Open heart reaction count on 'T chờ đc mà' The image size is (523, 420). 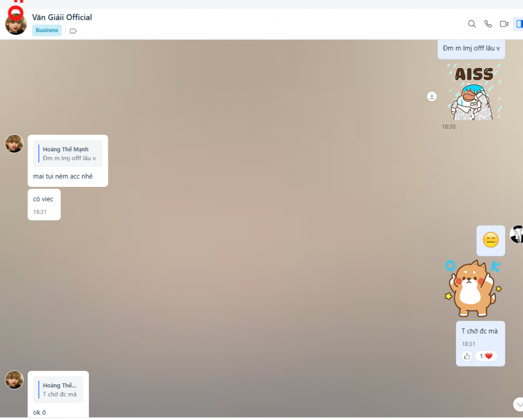point(486,356)
